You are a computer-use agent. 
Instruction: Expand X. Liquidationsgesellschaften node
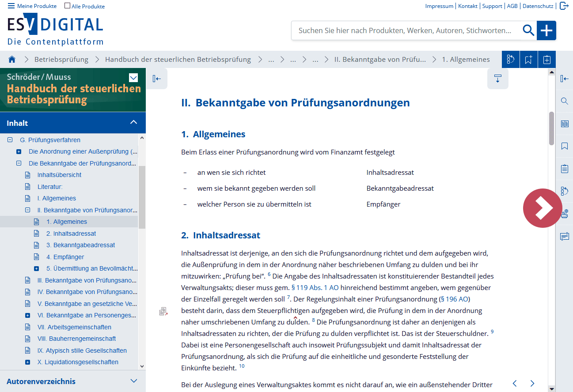pos(27,362)
